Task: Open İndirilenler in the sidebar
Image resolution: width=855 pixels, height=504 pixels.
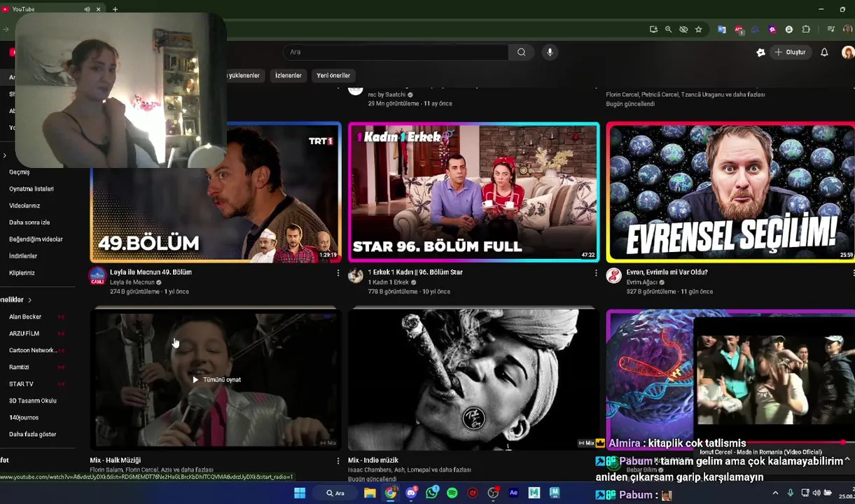Action: (x=23, y=256)
